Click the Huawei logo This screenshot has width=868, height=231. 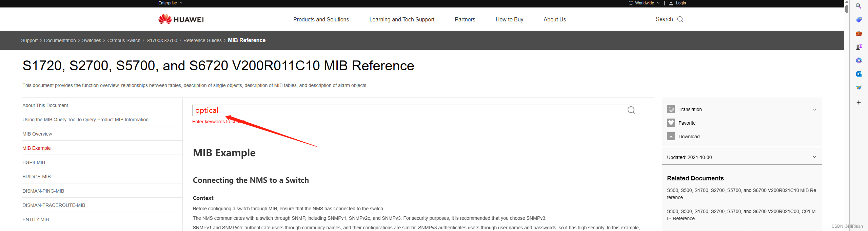pos(181,19)
